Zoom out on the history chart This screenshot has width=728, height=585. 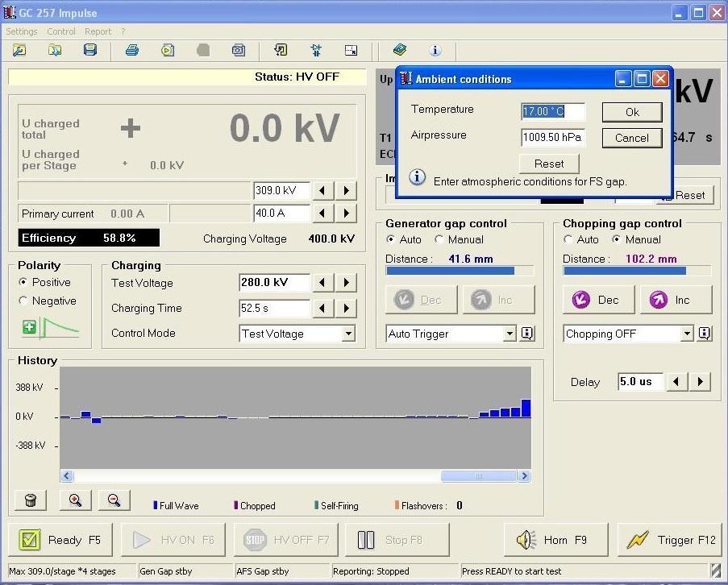[x=114, y=500]
